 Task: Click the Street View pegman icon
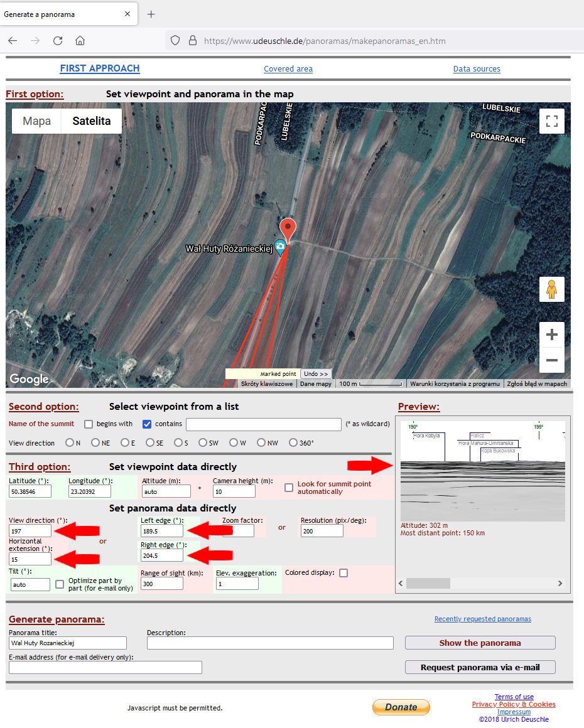551,289
